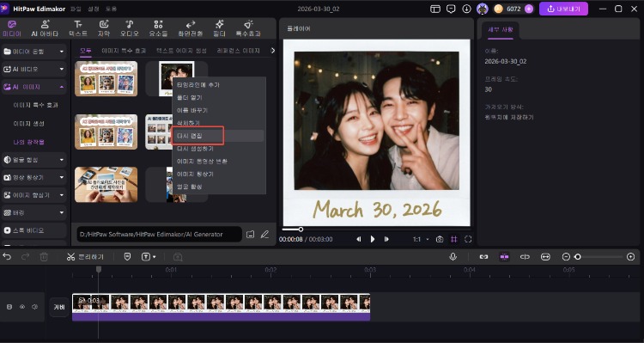Take a snapshot with the camera icon

click(440, 239)
